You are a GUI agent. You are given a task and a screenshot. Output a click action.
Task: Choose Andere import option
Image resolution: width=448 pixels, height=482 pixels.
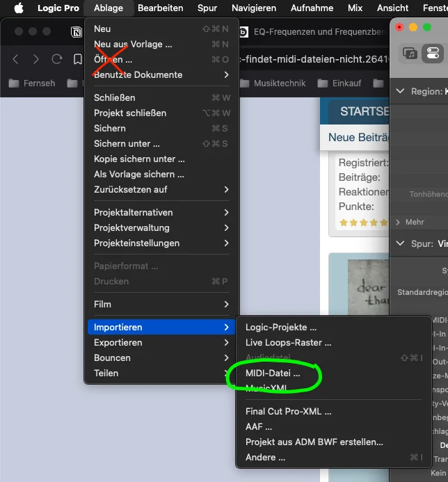(x=334, y=458)
